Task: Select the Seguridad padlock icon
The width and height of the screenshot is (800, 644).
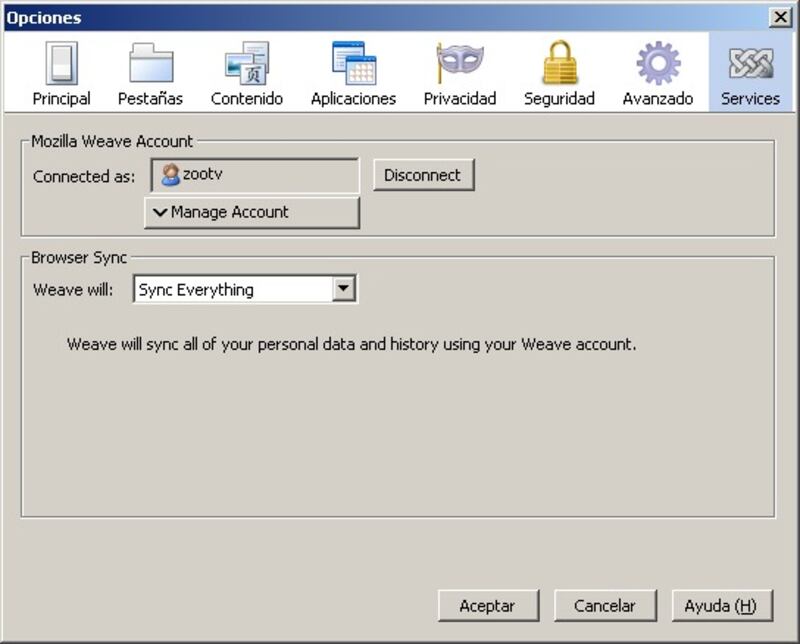Action: (559, 63)
